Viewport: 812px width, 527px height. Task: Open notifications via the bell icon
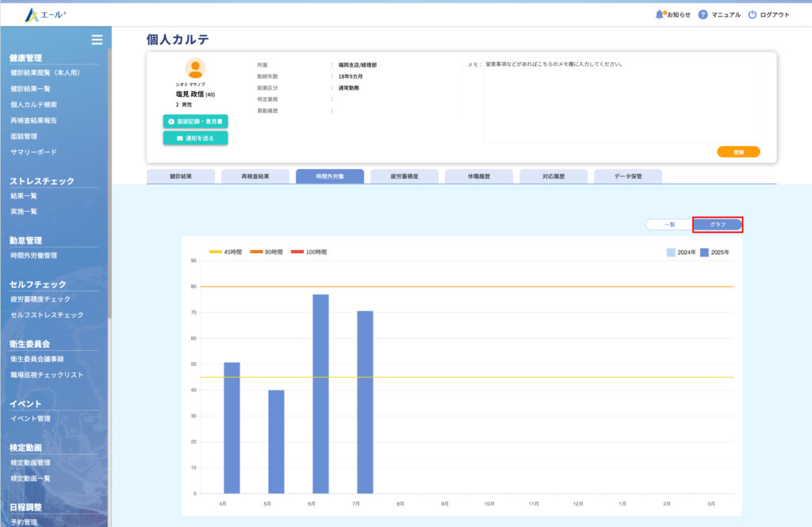(660, 14)
